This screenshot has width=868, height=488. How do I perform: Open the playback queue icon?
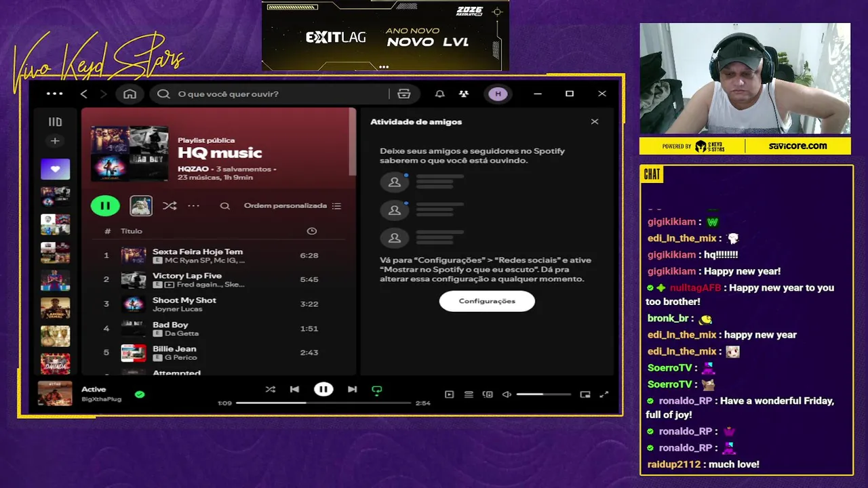(x=469, y=394)
